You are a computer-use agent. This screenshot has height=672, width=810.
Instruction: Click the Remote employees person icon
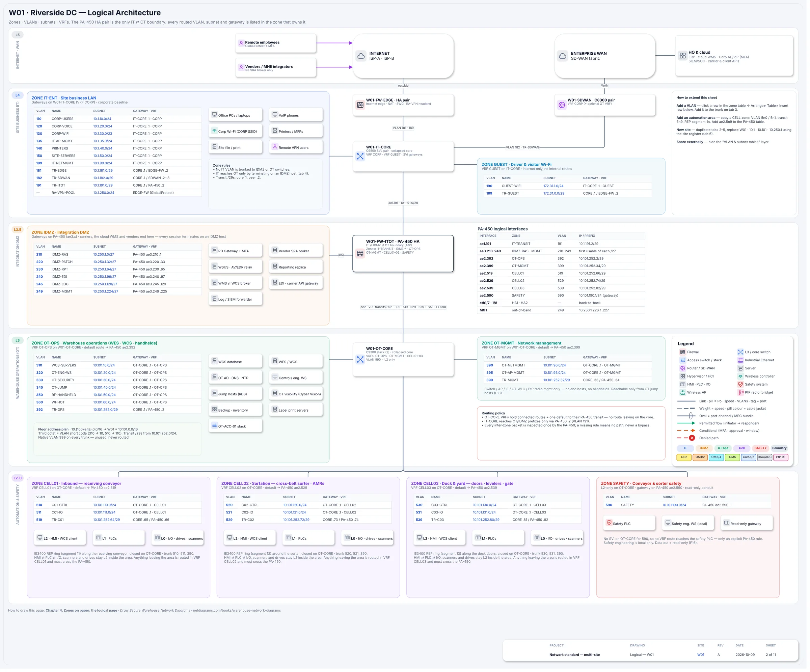pos(241,43)
